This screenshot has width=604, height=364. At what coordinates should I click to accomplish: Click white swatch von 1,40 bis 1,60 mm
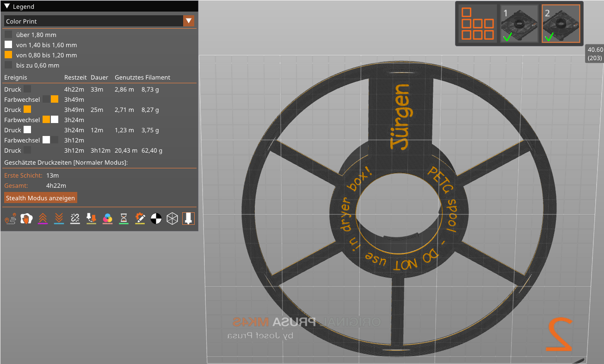click(x=8, y=45)
